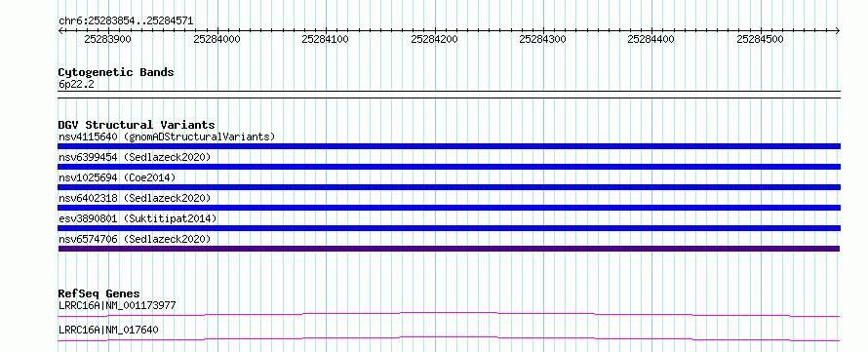Open variant nsv6399454 (Sedlazeck2020) label
The height and width of the screenshot is (352, 868).
(135, 157)
